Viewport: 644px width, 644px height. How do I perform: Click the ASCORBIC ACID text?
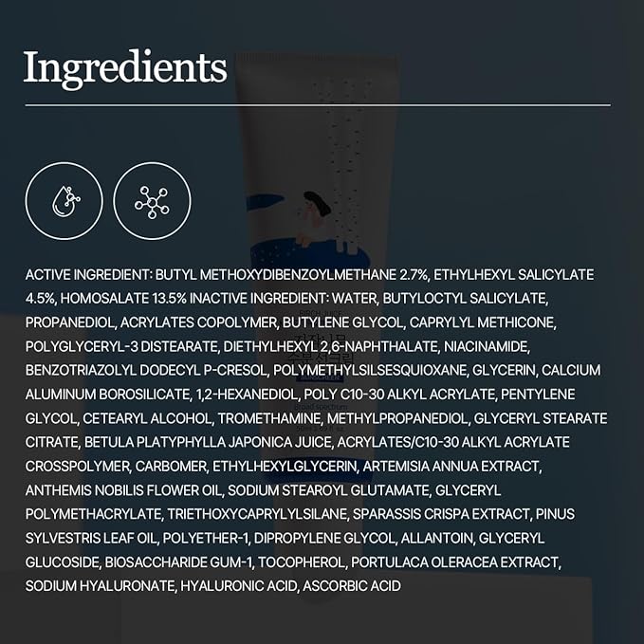tap(352, 586)
